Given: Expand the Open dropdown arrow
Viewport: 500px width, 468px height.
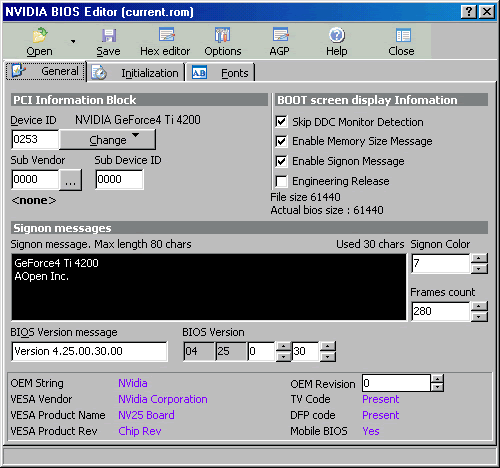Looking at the screenshot, I should [73, 41].
